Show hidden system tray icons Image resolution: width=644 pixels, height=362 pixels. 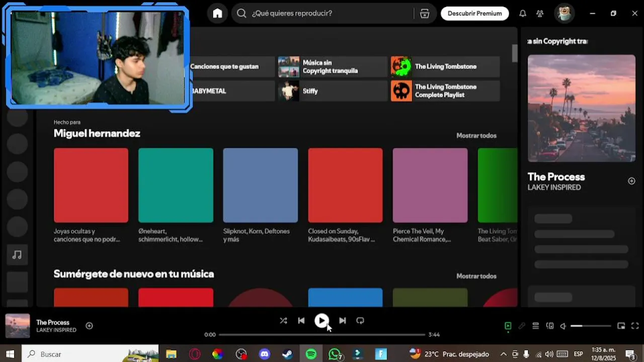(x=503, y=354)
